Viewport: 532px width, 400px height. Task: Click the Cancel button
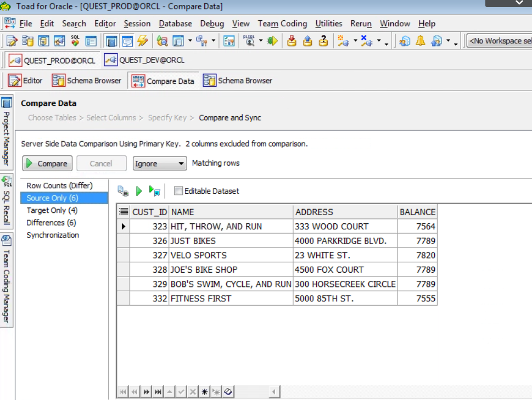click(x=101, y=164)
